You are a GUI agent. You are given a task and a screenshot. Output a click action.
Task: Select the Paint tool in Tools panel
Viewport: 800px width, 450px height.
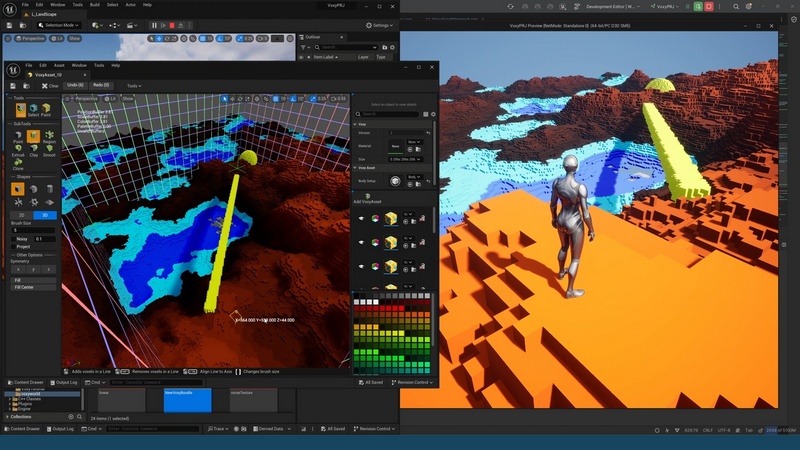(x=46, y=110)
